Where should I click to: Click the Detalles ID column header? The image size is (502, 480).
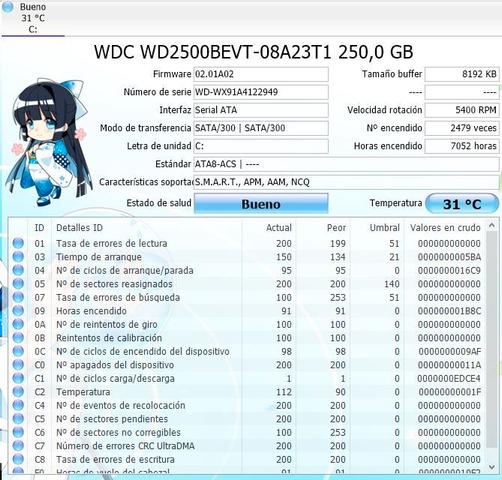(147, 228)
